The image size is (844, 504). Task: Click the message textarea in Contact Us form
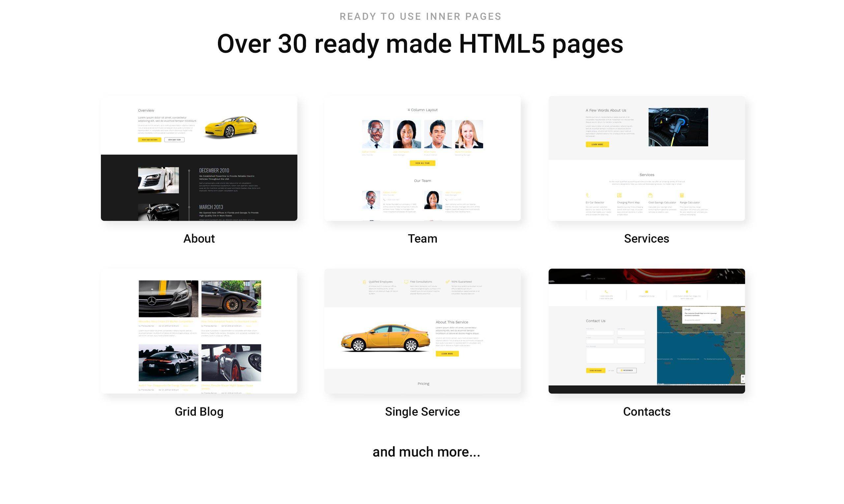click(615, 356)
